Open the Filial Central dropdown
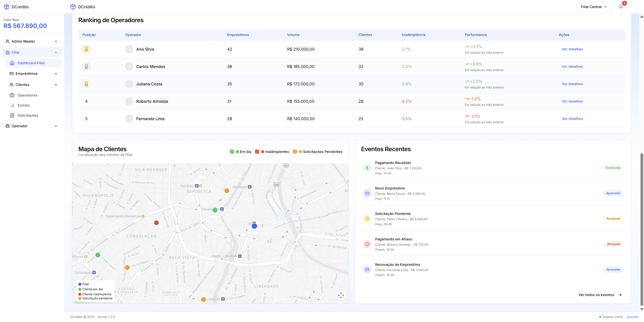Viewport: 644px width, 322px height. 594,7
